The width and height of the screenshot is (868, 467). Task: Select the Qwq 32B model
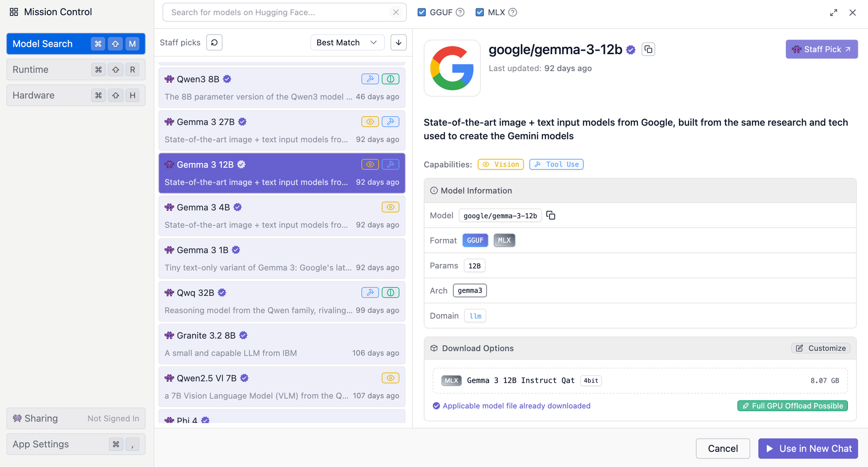[x=282, y=301]
